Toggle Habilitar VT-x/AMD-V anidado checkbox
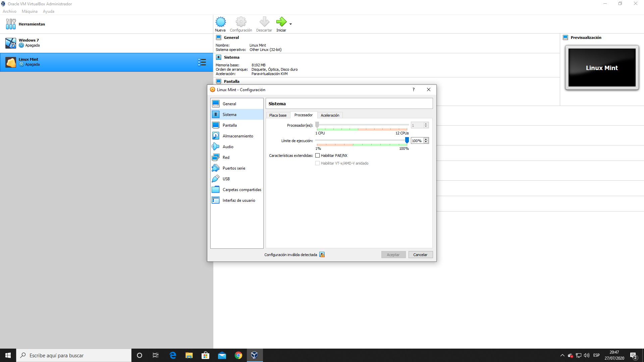Screen dimensions: 644x362 317,163
